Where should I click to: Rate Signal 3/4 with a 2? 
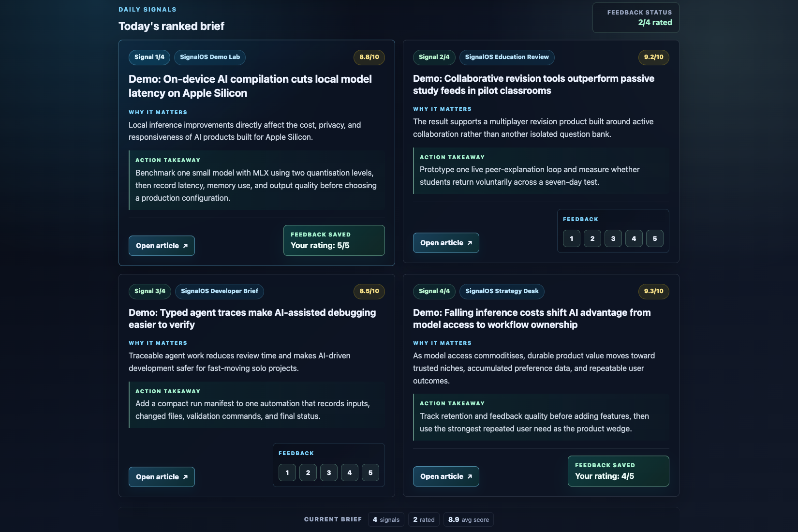308,473
